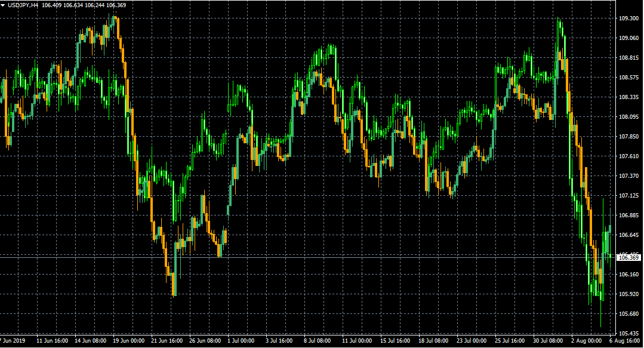Click the 105.680 price axis label

point(628,314)
